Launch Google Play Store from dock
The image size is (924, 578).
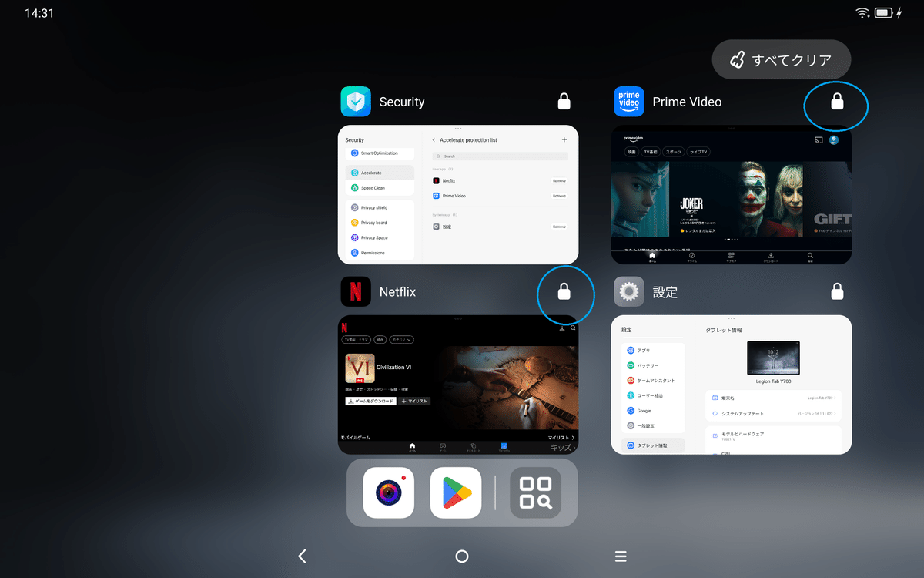(x=456, y=492)
